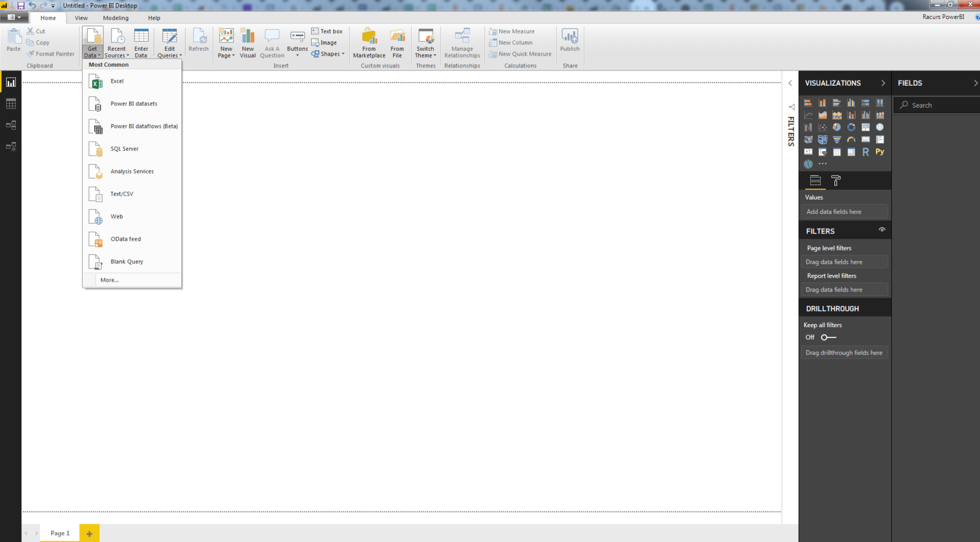The height and width of the screenshot is (542, 980).
Task: Switch to Report view in left sidebar
Action: point(11,82)
